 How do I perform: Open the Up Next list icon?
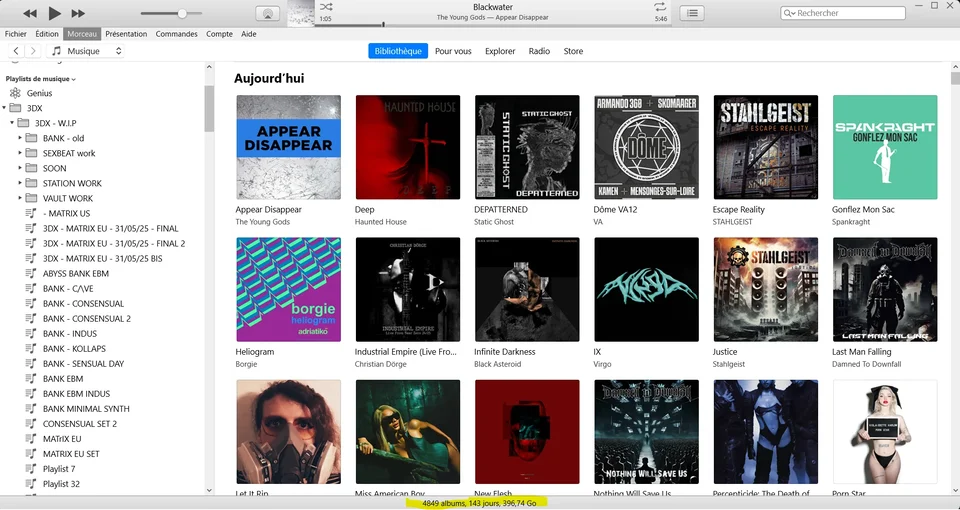(692, 13)
